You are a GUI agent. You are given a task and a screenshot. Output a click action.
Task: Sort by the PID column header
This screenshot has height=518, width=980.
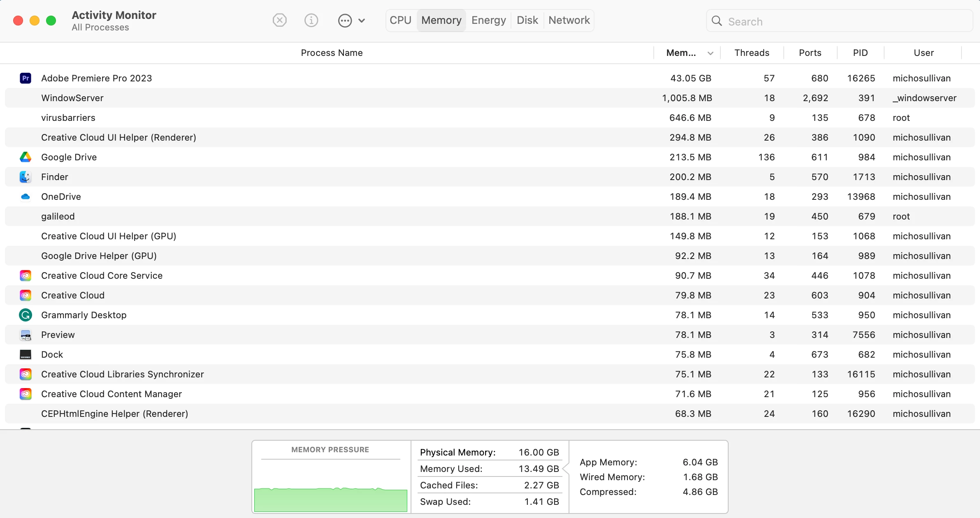click(860, 53)
